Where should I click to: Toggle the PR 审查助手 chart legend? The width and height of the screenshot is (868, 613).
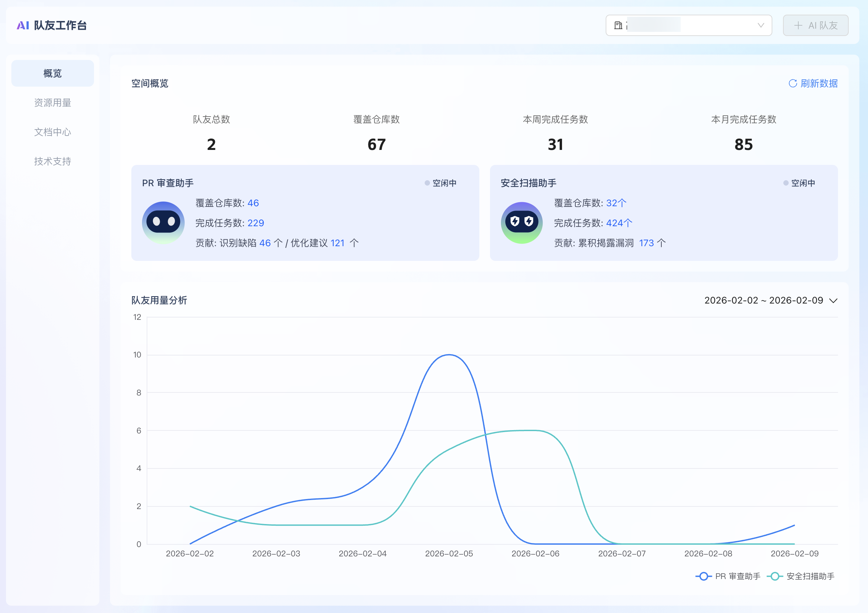728,576
